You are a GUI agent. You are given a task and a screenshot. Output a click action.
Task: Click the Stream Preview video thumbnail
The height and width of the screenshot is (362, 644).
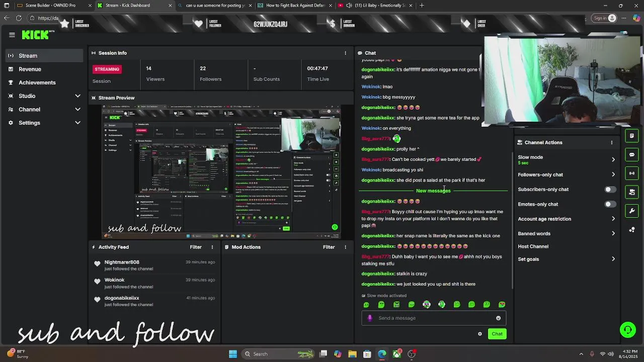click(x=221, y=171)
